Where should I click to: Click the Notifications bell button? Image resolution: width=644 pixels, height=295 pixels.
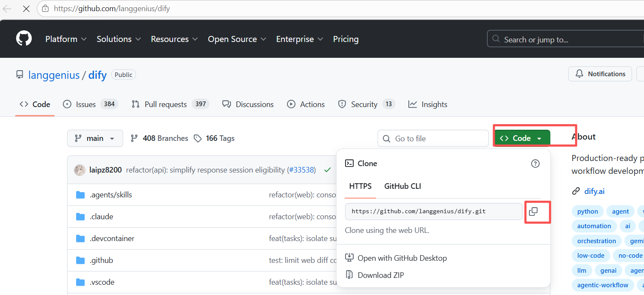(600, 74)
